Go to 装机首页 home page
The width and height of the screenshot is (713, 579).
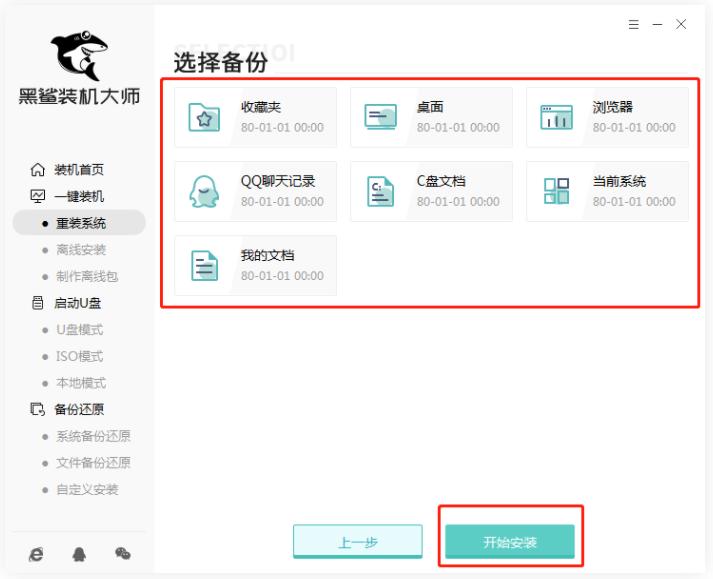[x=78, y=170]
